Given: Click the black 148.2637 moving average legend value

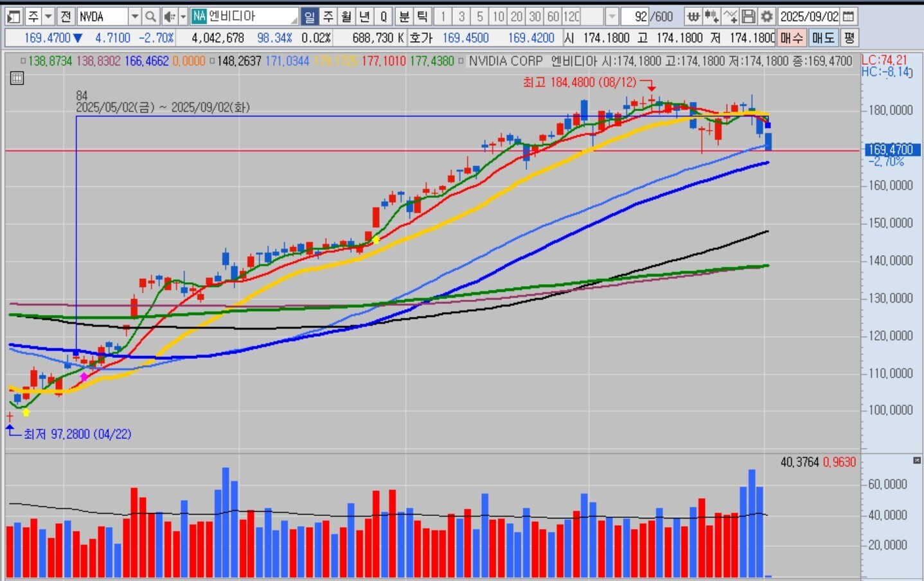Looking at the screenshot, I should 239,61.
